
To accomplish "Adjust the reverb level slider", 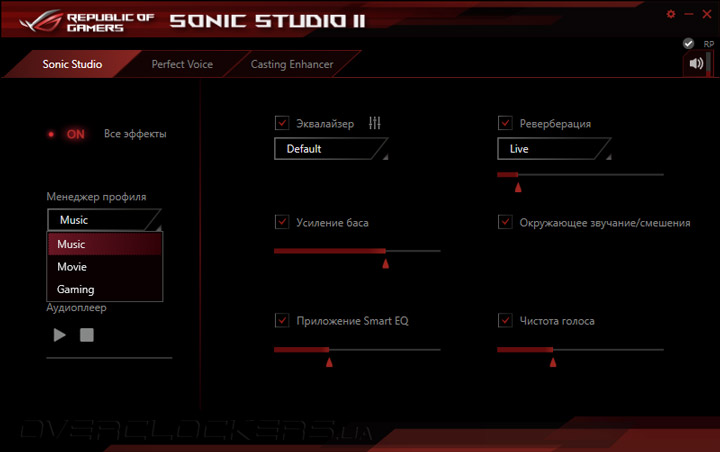I will click(518, 187).
